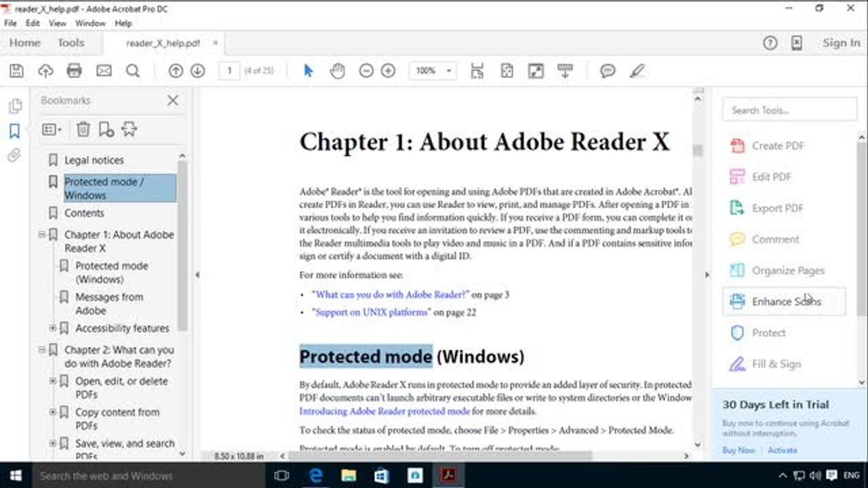Image resolution: width=868 pixels, height=488 pixels.
Task: Collapse the right tools pane arrow
Action: click(x=707, y=274)
